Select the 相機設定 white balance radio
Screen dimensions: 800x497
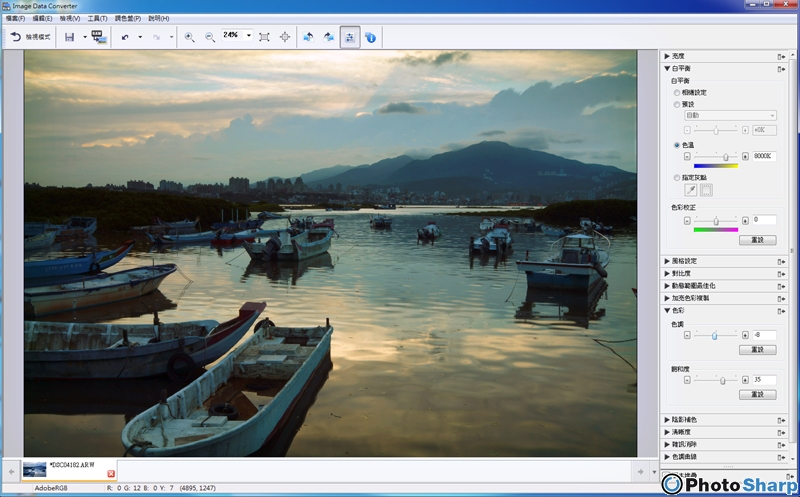tap(677, 93)
